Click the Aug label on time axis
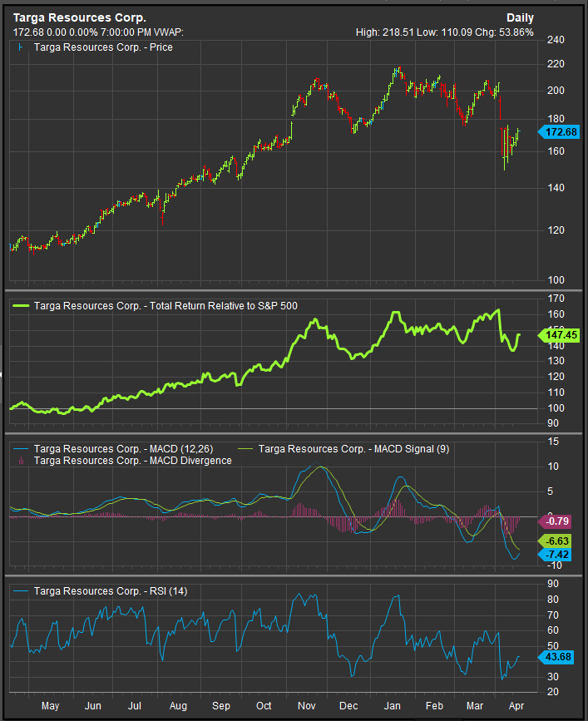 point(178,706)
